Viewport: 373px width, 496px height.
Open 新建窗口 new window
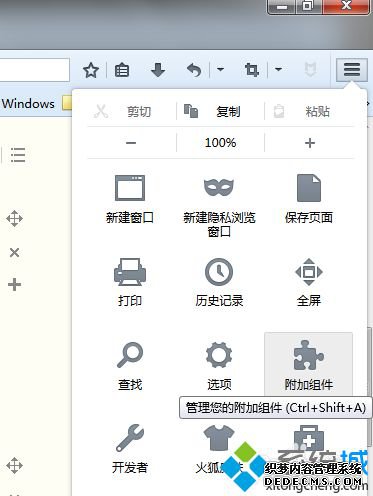click(130, 199)
